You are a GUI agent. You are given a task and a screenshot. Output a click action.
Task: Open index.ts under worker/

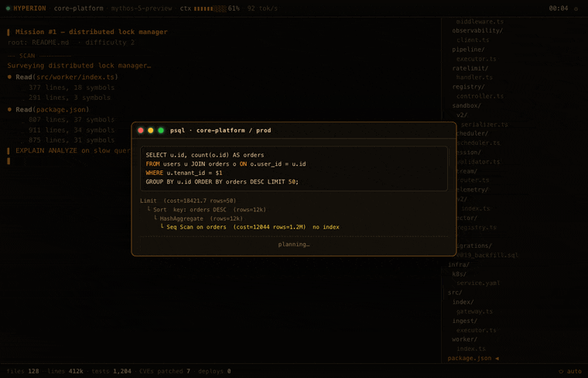point(470,349)
